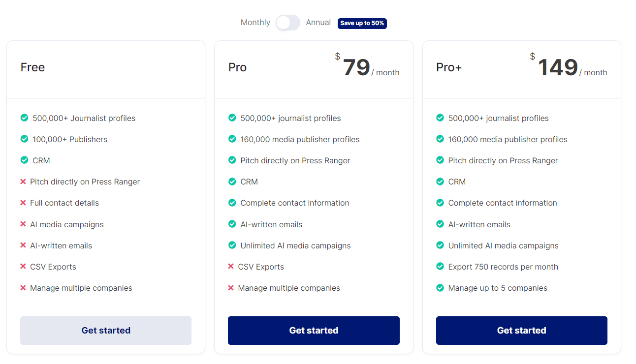636x364 pixels.
Task: Click the green check next to CRM in Pro
Action: 232,182
